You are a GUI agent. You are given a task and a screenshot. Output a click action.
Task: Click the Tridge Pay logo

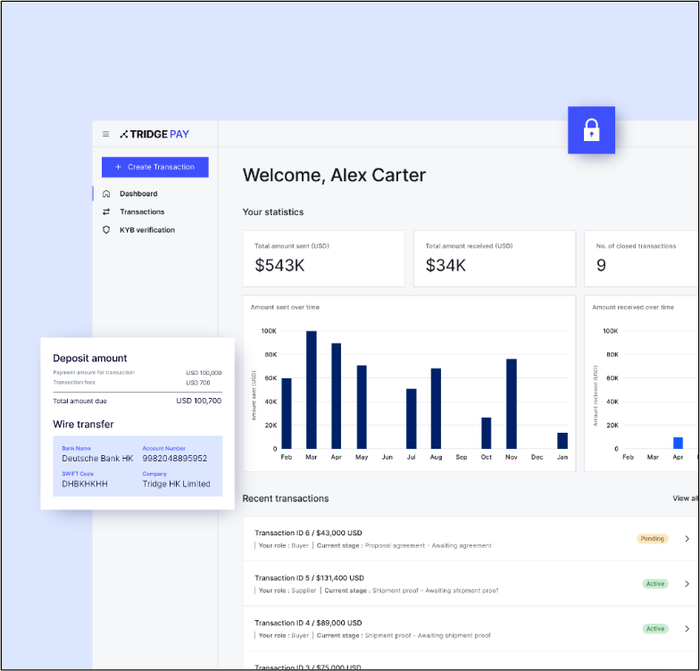154,134
